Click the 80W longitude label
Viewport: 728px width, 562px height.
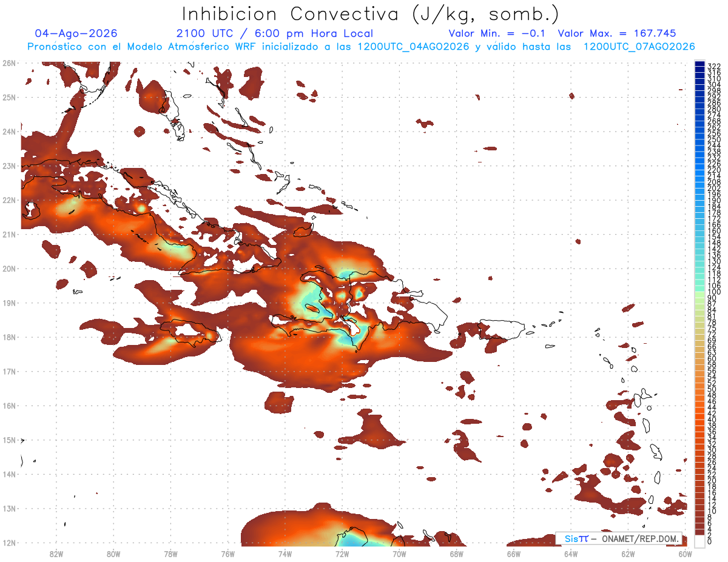(x=113, y=554)
